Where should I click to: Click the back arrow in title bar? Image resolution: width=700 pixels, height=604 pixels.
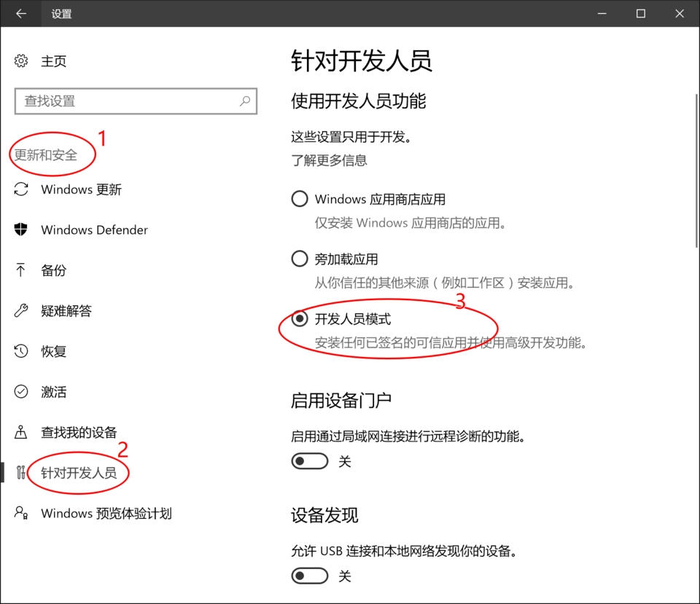(21, 13)
